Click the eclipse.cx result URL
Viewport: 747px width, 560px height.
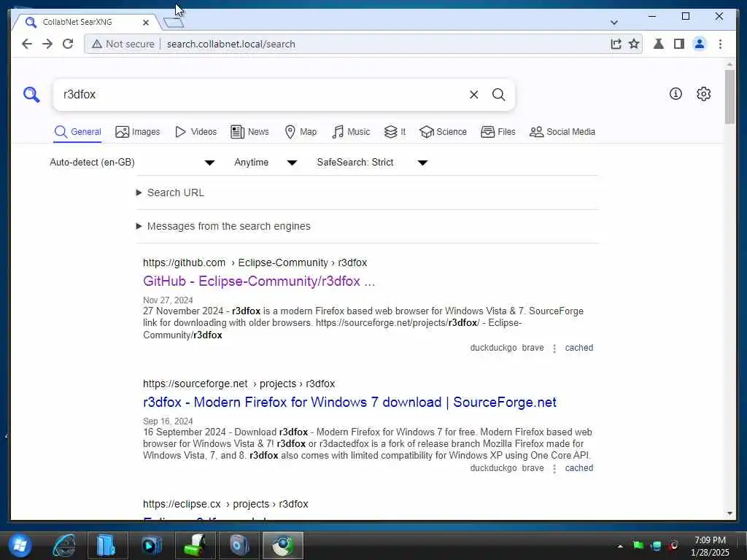[x=225, y=505]
